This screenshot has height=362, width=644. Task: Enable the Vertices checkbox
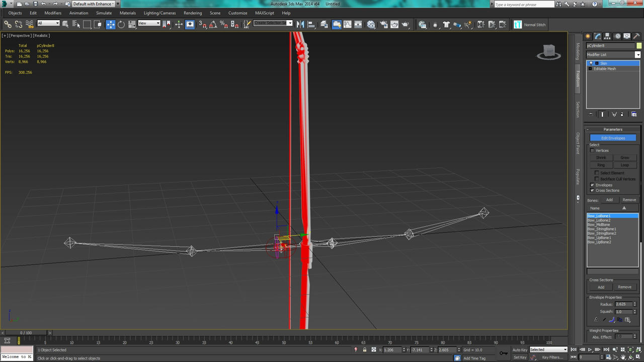tap(592, 150)
